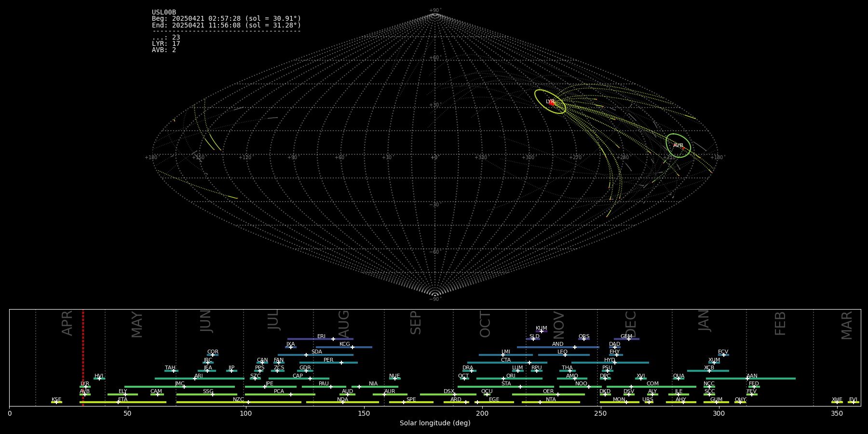This screenshot has width=868, height=434.
Task: Select the COR shower bar
Action: click(x=213, y=355)
